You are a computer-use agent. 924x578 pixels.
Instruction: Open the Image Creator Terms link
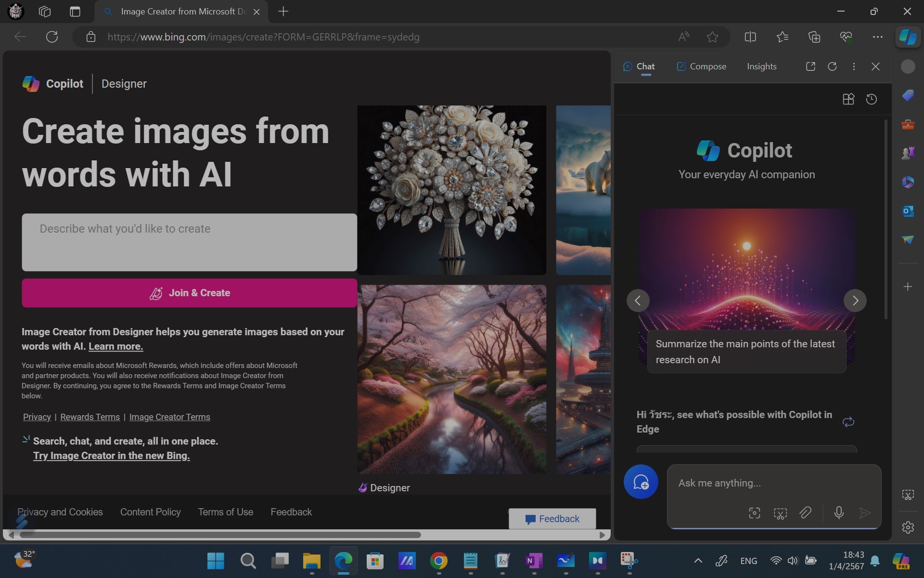tap(169, 417)
